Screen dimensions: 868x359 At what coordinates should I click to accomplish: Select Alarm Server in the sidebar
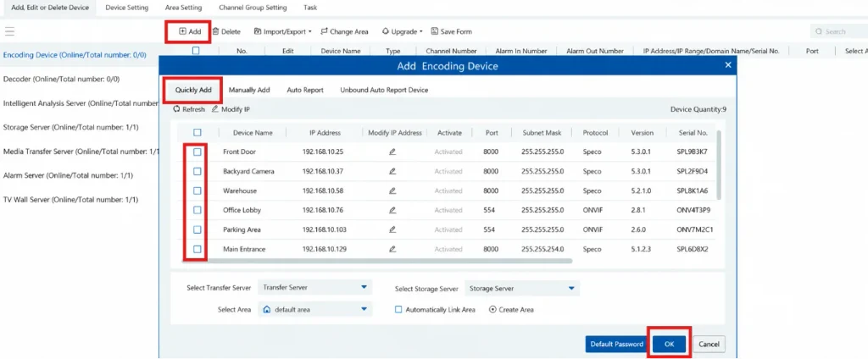67,175
